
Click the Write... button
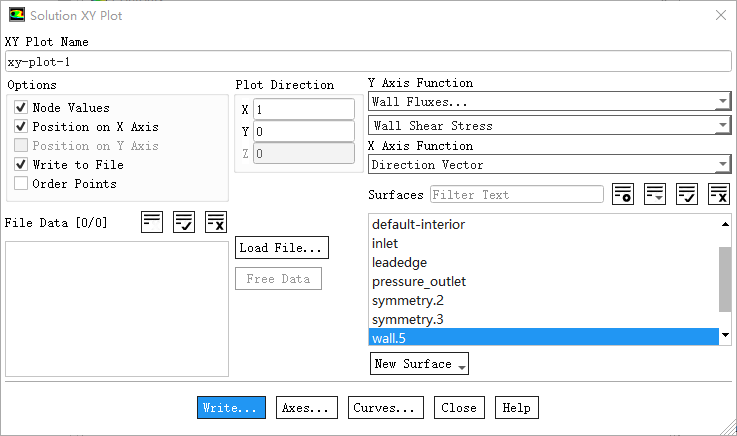[231, 408]
